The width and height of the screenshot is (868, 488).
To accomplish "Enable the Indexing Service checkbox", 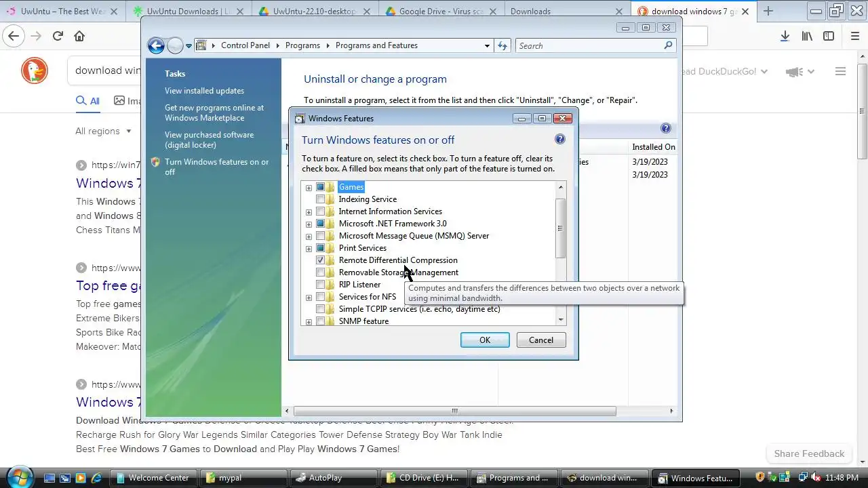I will (321, 199).
